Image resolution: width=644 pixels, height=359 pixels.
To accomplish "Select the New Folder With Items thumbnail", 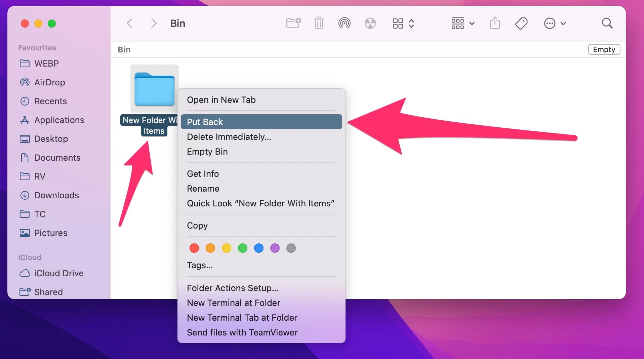I will click(154, 88).
